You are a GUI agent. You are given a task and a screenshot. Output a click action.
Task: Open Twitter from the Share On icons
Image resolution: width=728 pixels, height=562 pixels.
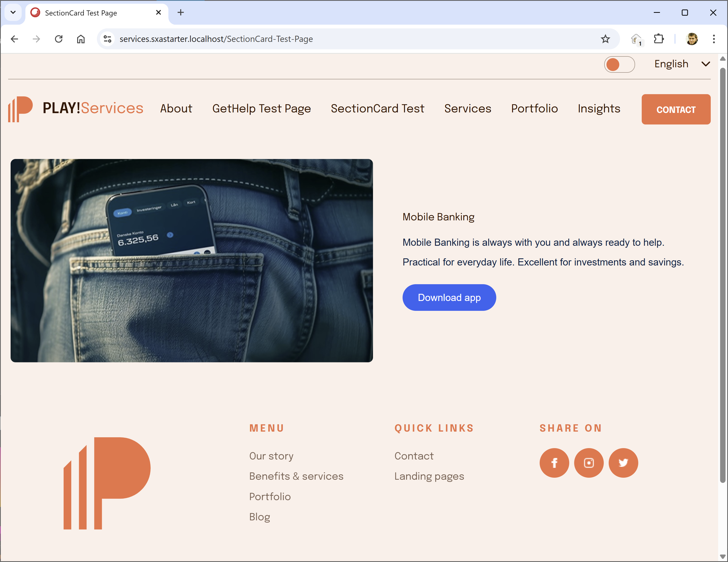click(x=623, y=463)
